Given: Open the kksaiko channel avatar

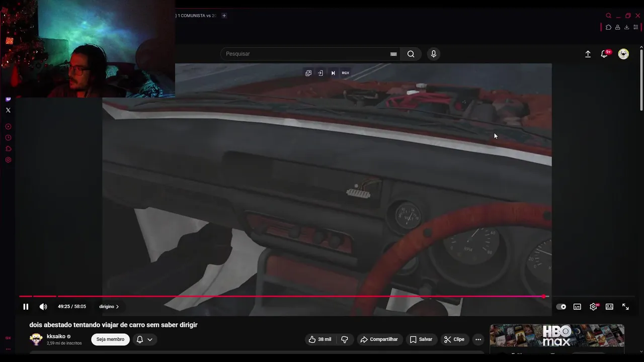Looking at the screenshot, I should click(36, 339).
